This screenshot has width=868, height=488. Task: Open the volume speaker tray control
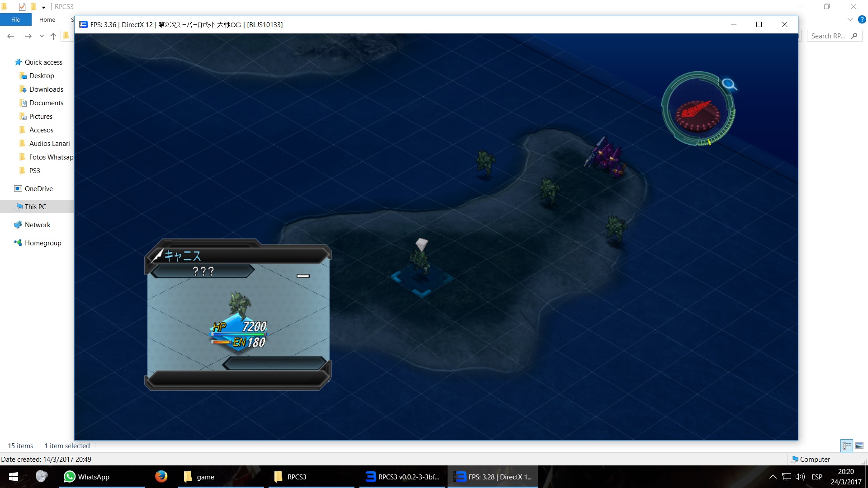pos(800,477)
